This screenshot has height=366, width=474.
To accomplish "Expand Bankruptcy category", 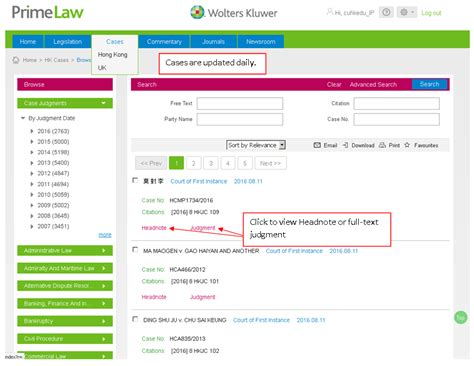I will [65, 321].
